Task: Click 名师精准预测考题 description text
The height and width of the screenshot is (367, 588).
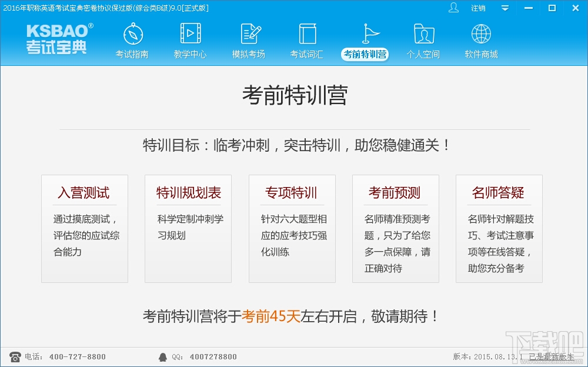Action: point(397,243)
